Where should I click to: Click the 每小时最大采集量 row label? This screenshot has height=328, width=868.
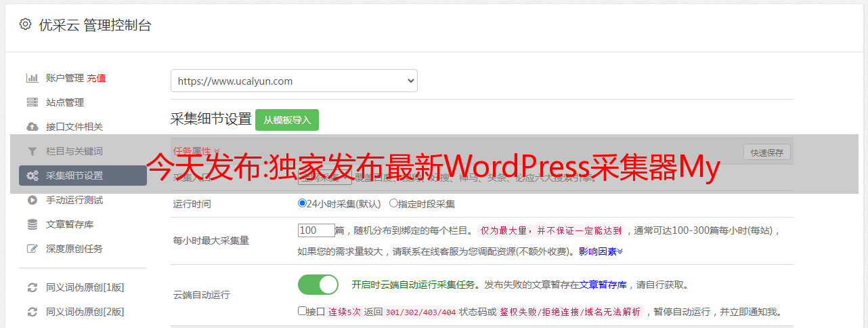[x=211, y=241]
